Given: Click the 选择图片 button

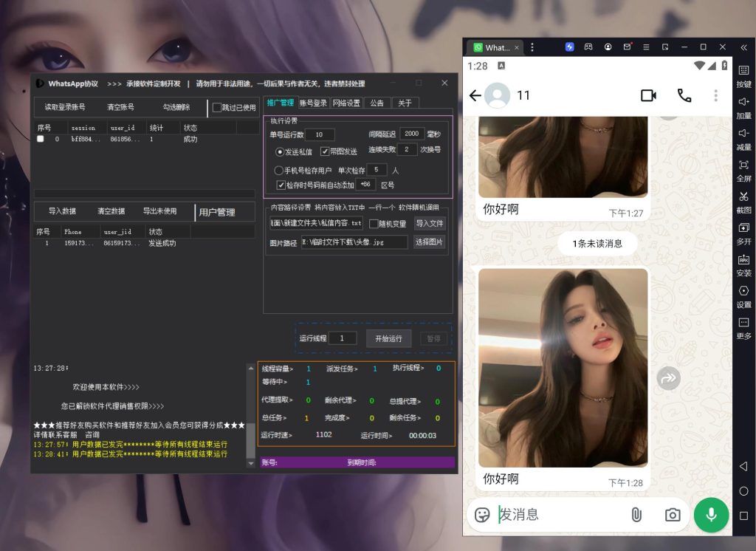Looking at the screenshot, I should [x=429, y=242].
